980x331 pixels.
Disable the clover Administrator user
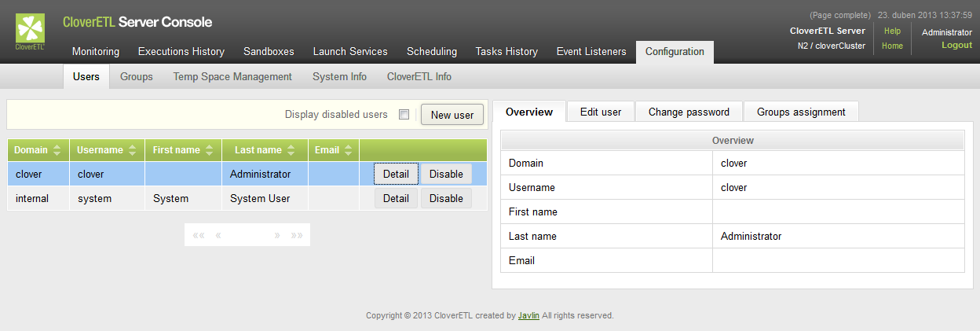pyautogui.click(x=446, y=174)
